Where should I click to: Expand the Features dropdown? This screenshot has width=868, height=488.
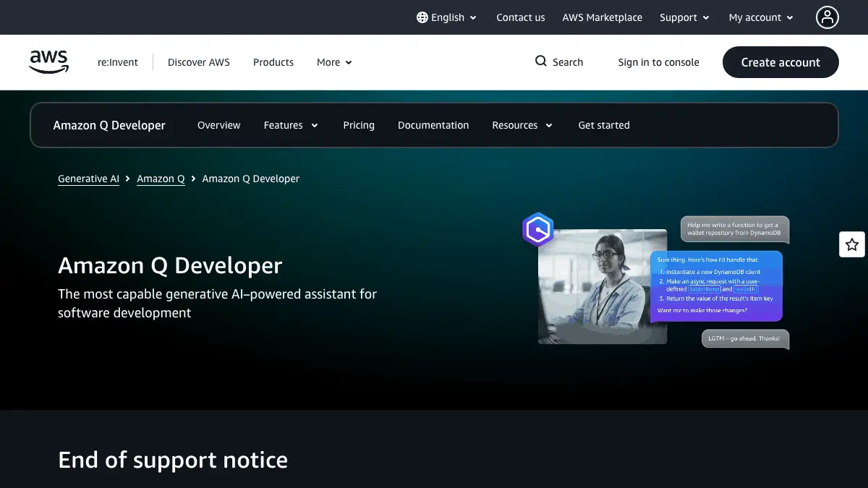click(291, 125)
